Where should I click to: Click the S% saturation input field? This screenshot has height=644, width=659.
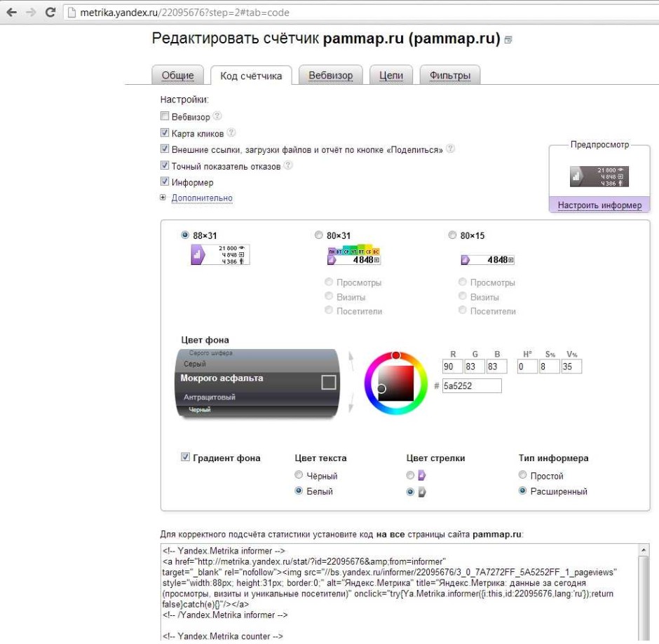tap(550, 366)
